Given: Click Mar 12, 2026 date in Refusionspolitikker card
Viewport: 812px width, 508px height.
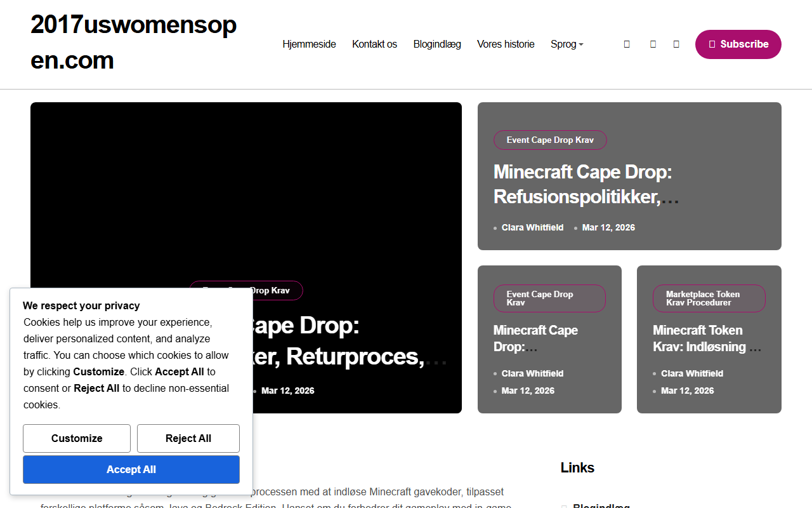Looking at the screenshot, I should click(x=608, y=227).
